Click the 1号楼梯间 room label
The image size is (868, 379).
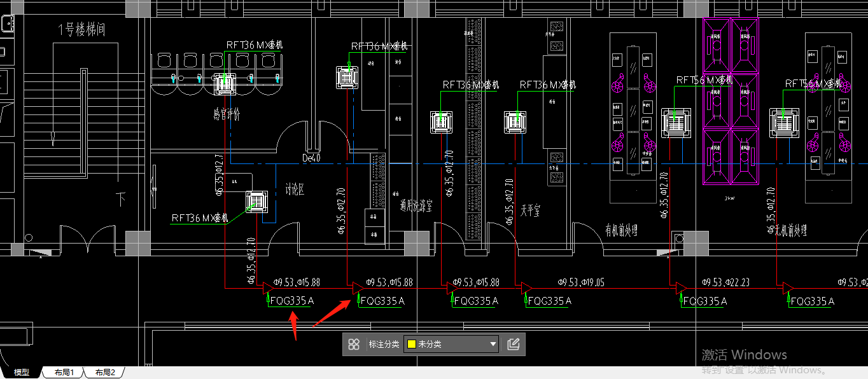(81, 29)
